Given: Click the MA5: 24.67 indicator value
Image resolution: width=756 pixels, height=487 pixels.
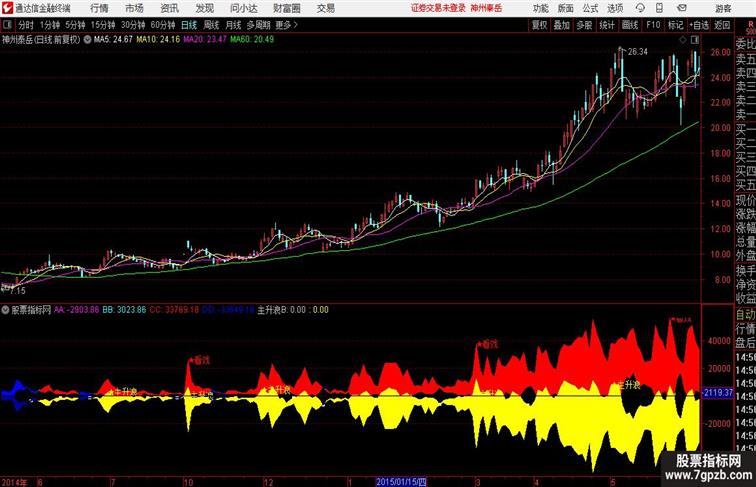Looking at the screenshot, I should click(113, 40).
